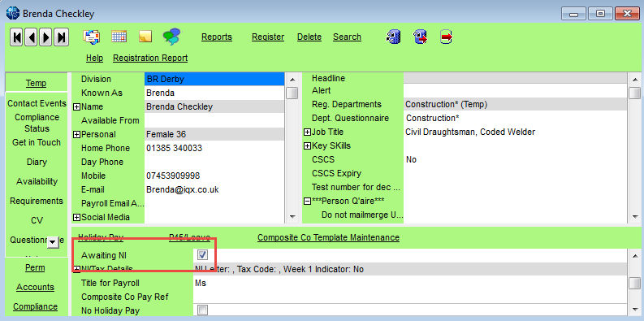Click the Reg. Departments value Construction* (Temp)
Screen dimensions: 644x321
pos(516,104)
